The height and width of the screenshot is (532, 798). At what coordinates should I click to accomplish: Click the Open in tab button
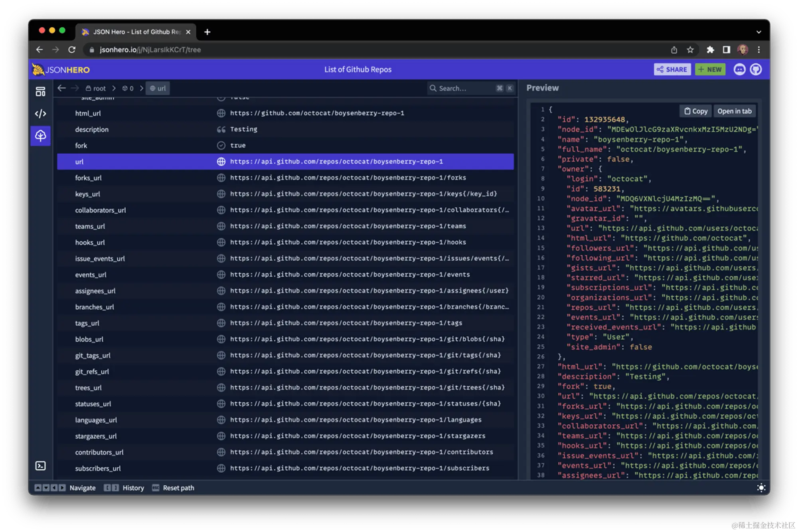tap(734, 111)
